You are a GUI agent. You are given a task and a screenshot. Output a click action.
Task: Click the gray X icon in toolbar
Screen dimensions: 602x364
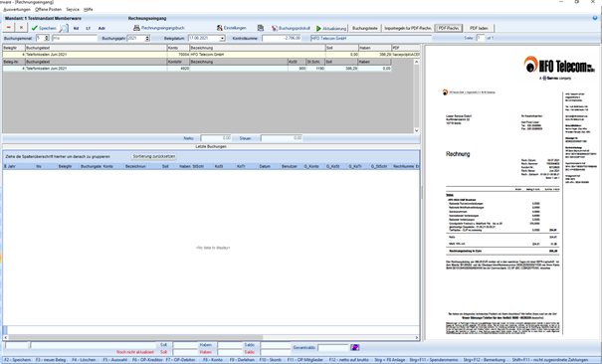click(22, 28)
